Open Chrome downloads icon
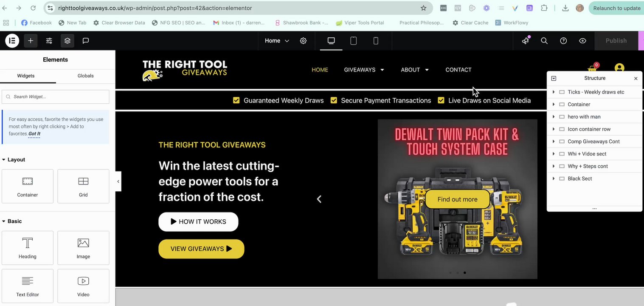 tap(565, 8)
